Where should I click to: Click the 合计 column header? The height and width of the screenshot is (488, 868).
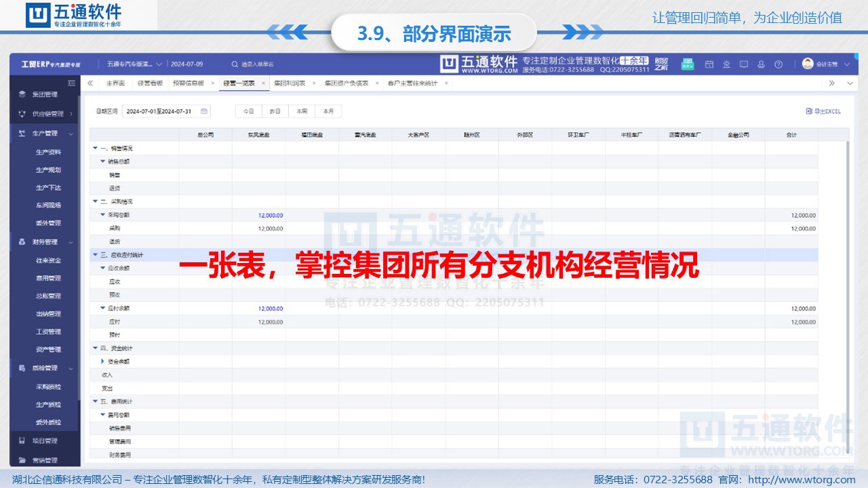[x=791, y=135]
